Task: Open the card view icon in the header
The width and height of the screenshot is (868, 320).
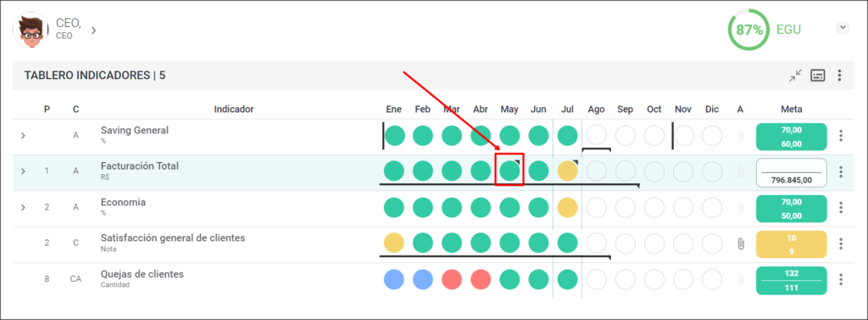Action: pyautogui.click(x=818, y=76)
